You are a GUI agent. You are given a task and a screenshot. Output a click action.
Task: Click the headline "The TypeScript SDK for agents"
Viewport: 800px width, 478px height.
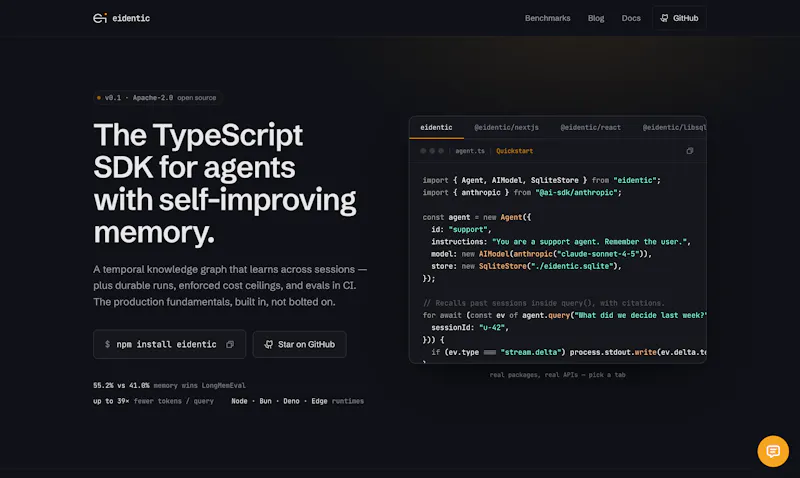tap(198, 151)
